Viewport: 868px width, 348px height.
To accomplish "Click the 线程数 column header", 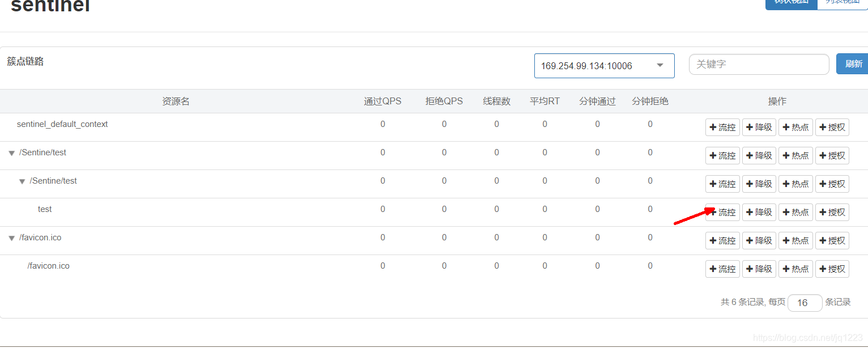I will pos(497,101).
